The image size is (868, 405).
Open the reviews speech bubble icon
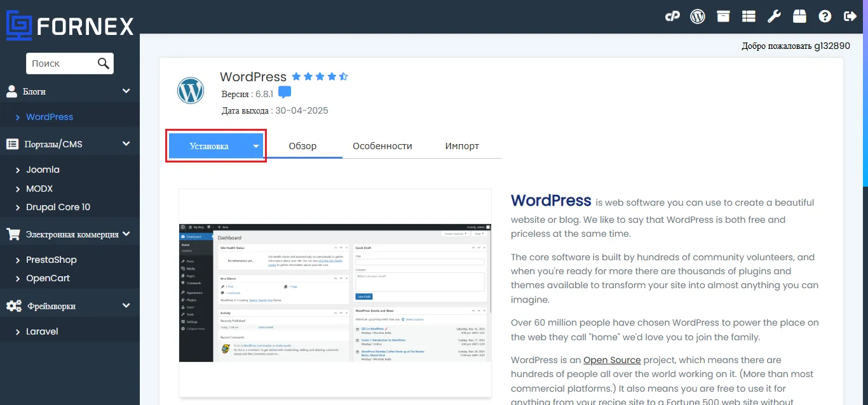coord(285,93)
